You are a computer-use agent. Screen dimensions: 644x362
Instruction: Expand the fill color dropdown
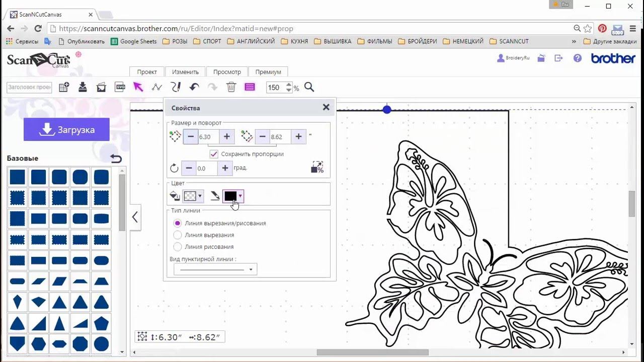click(200, 196)
